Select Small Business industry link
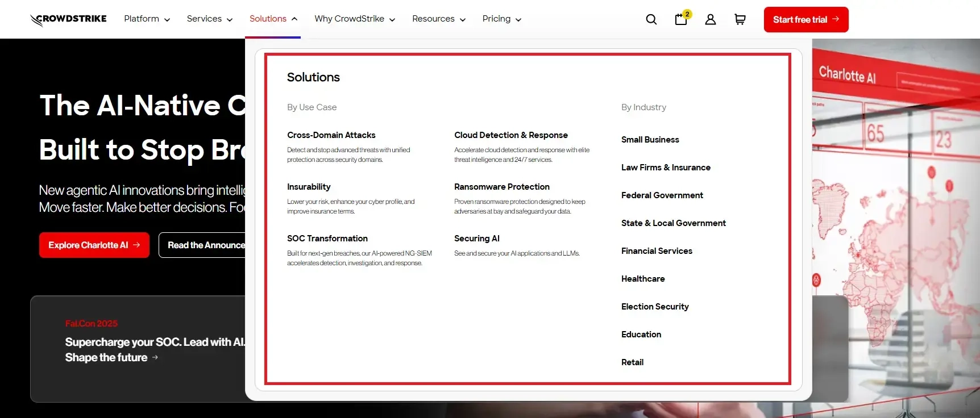 (650, 140)
